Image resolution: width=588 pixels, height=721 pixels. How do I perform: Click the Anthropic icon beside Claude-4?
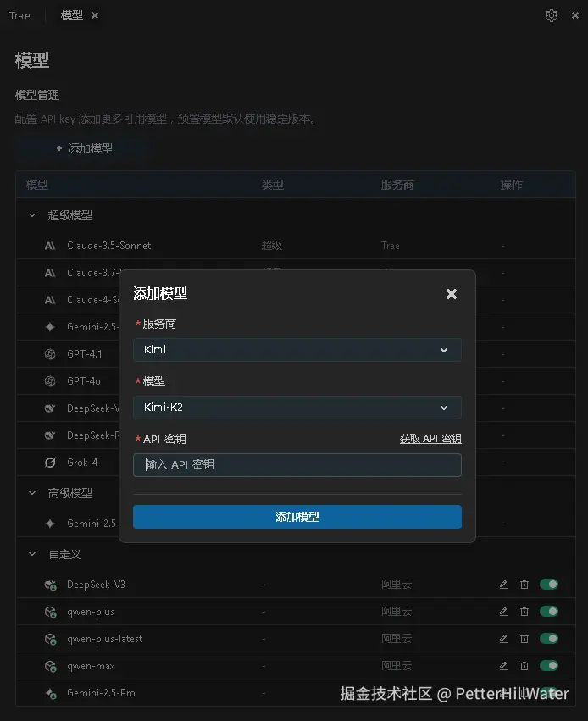click(50, 300)
